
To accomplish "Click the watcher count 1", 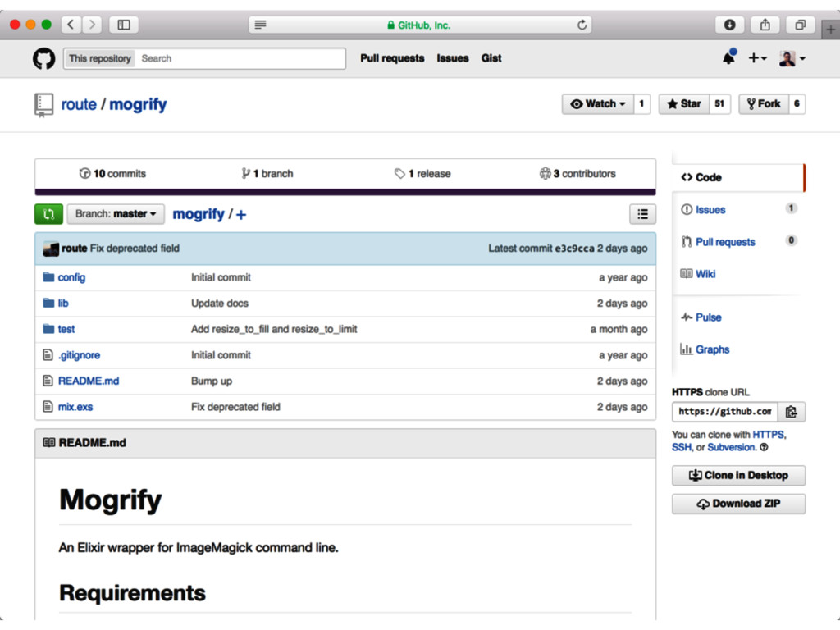I will click(641, 104).
